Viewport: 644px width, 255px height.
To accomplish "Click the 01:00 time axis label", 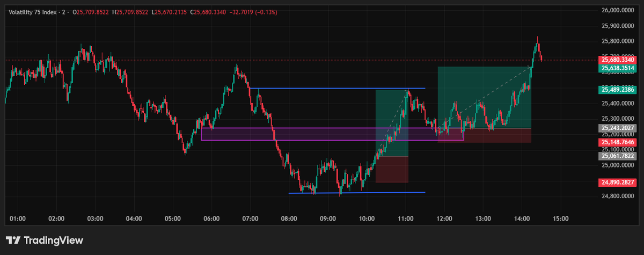I will 18,218.
